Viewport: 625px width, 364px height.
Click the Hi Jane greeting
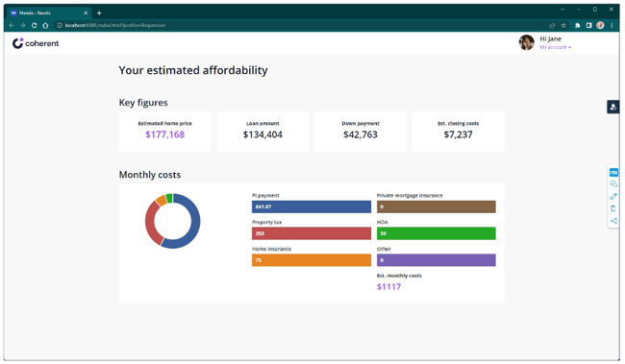tap(550, 39)
